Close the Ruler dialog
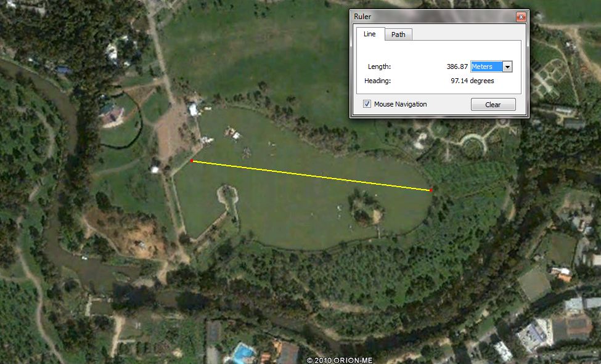601x364 pixels. coord(520,17)
